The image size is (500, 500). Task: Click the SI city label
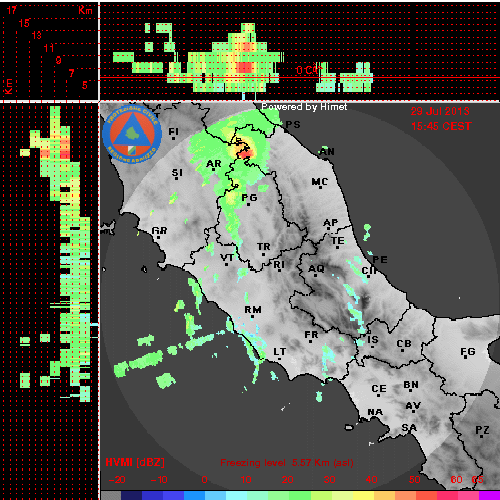tap(177, 173)
